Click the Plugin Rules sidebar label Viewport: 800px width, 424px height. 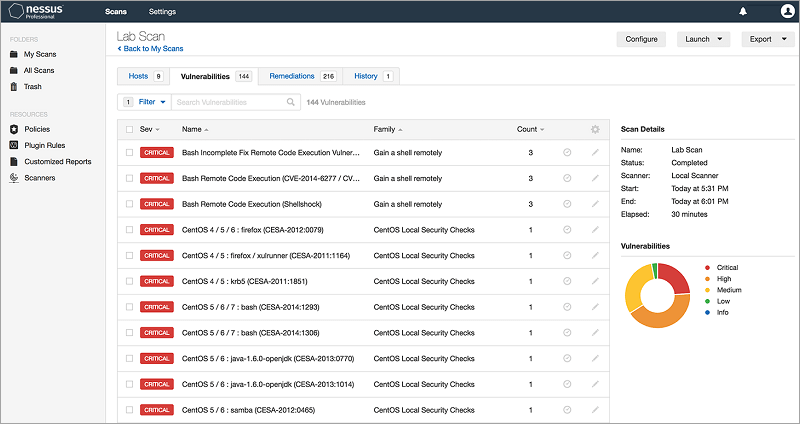point(45,145)
